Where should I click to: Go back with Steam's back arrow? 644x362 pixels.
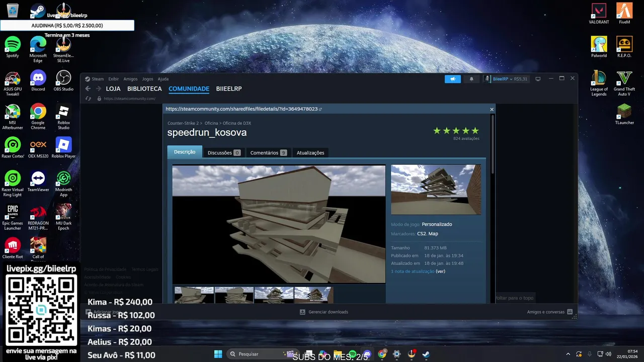coord(88,88)
